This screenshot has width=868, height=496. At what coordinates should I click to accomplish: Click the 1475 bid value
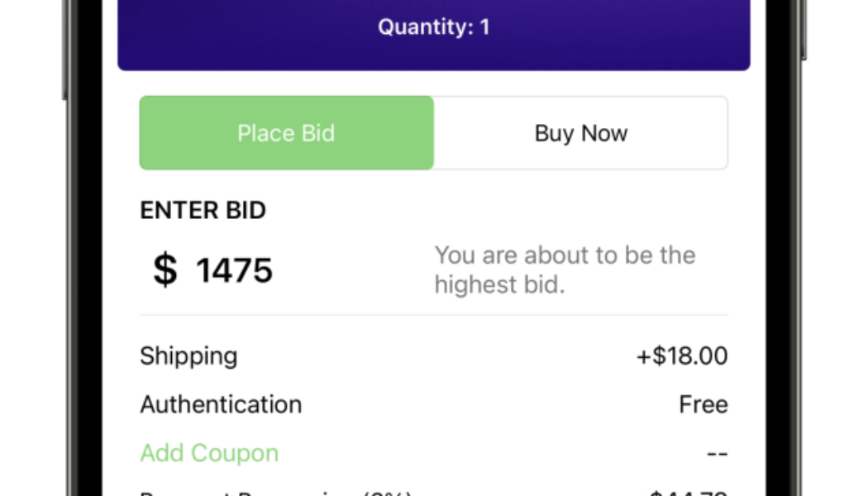(234, 269)
